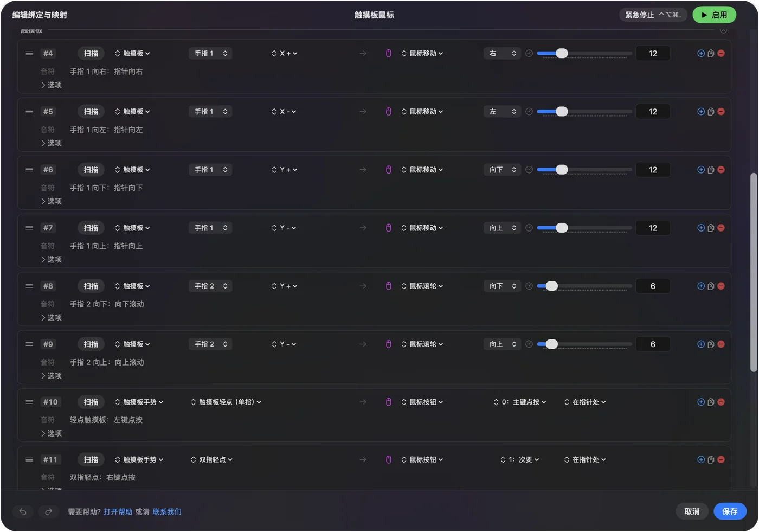The width and height of the screenshot is (759, 532).
Task: Toggle the 扫描 (scan) button in rule #5
Action: tap(91, 112)
